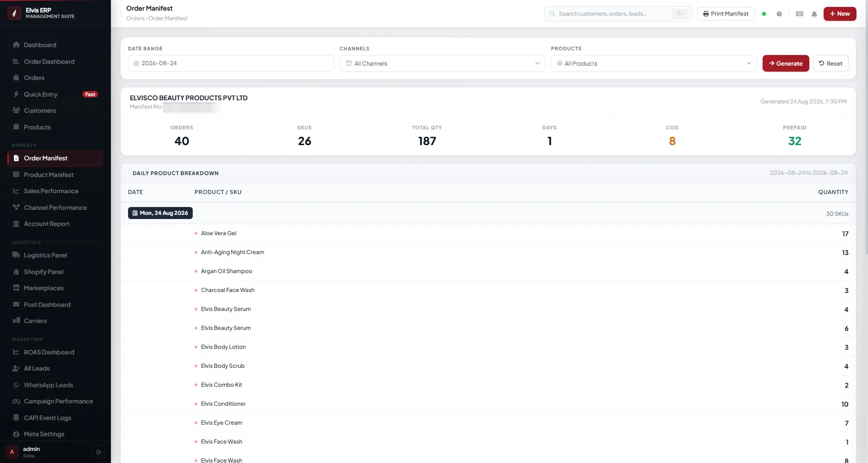Click the Dashboard home icon in sidebar
This screenshot has width=868, height=463.
coord(16,45)
